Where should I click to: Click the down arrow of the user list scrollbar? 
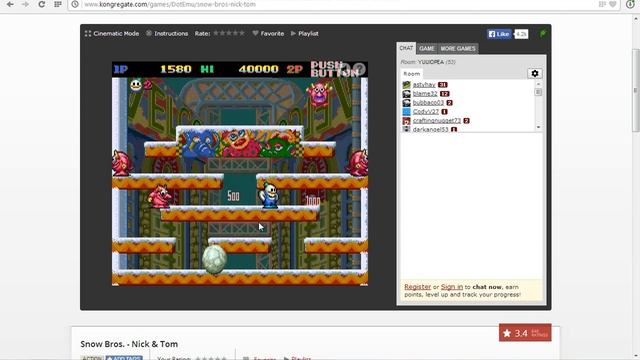coord(538,127)
